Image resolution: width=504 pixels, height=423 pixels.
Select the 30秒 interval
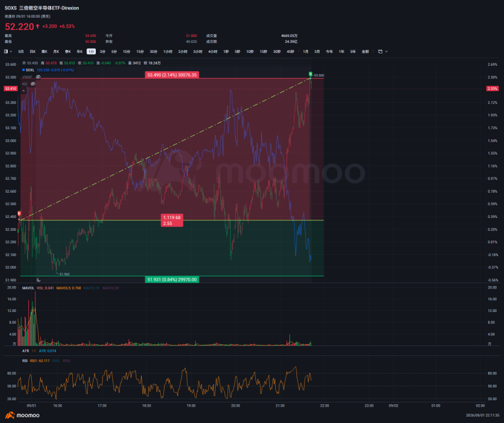coord(277,51)
